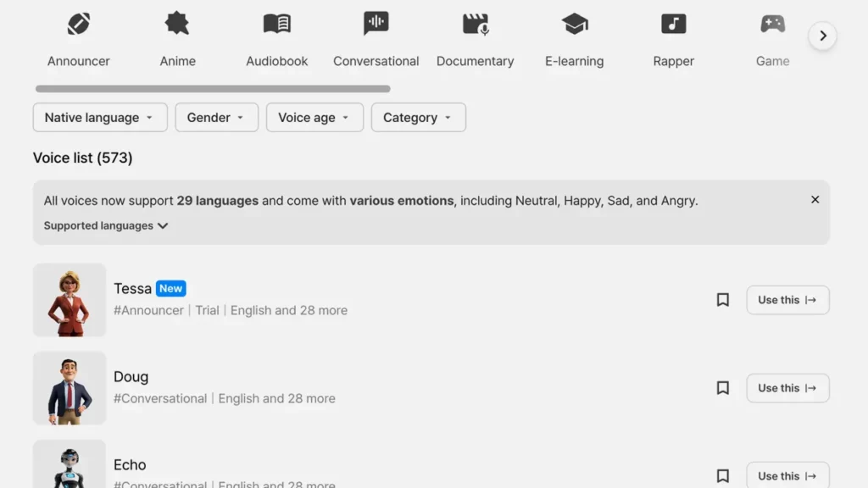Click Use this for Tessa
Screen dimensions: 868x488
pyautogui.click(x=787, y=300)
